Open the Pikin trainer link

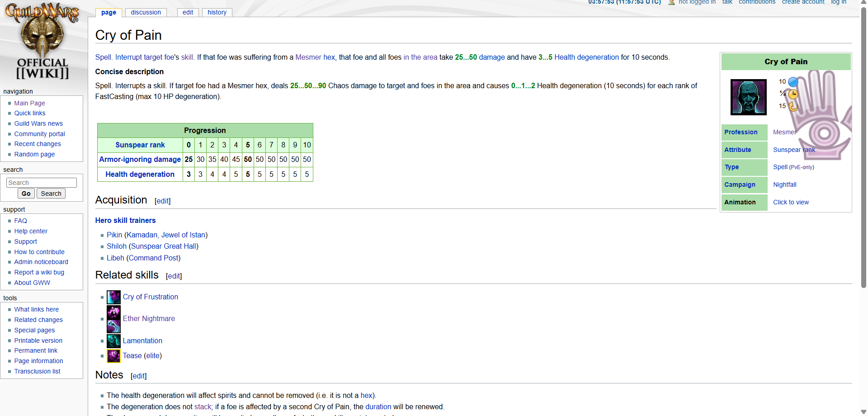click(x=114, y=235)
